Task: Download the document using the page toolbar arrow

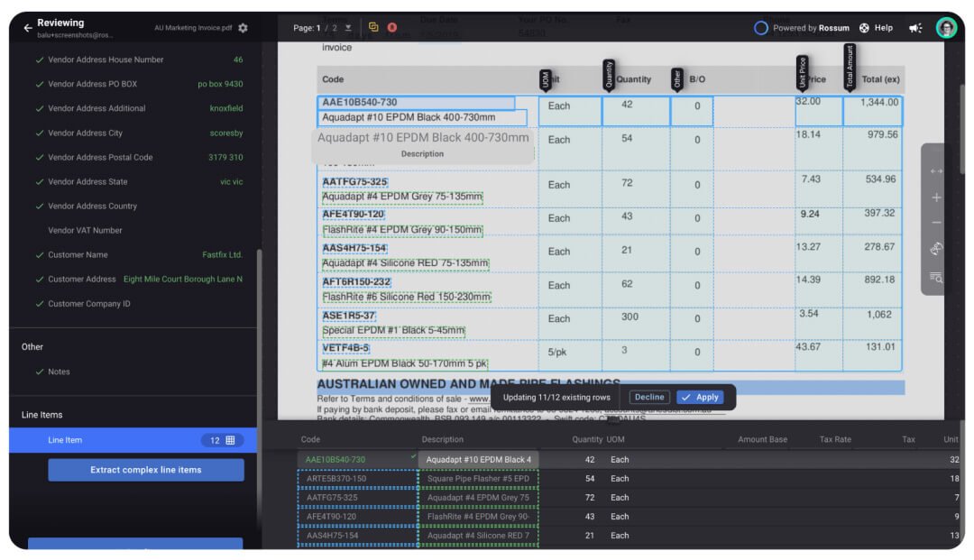Action: click(x=348, y=28)
